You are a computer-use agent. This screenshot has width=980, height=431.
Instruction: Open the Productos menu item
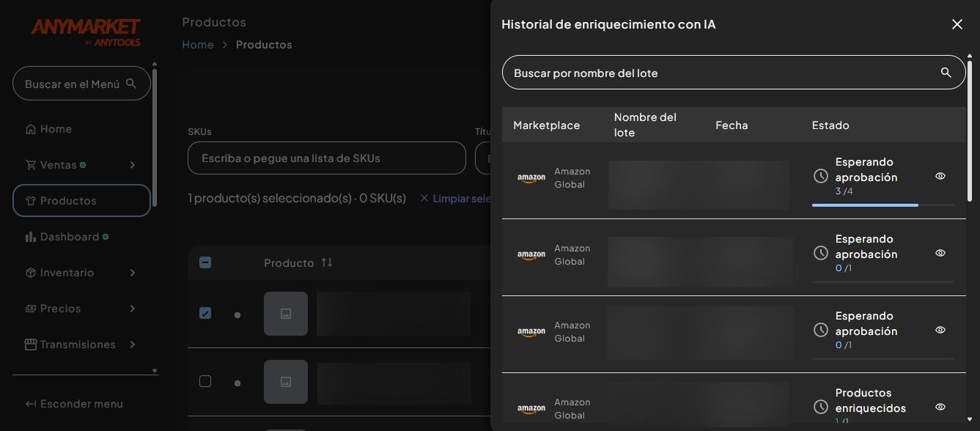click(81, 201)
